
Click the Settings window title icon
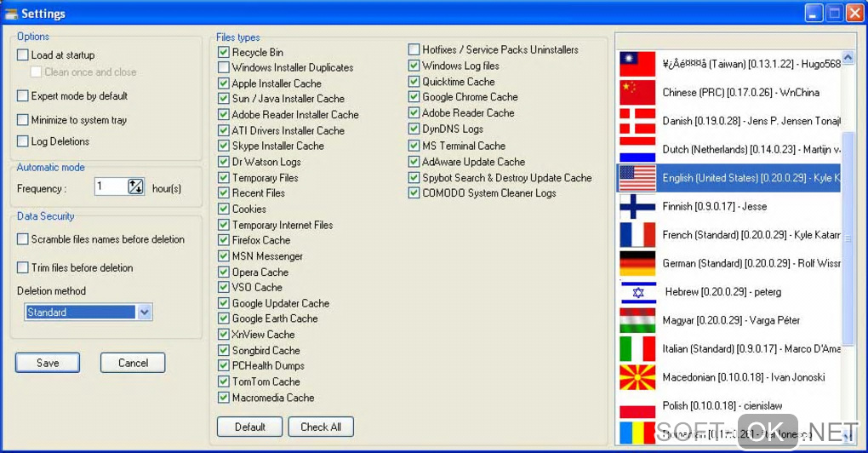click(x=11, y=14)
